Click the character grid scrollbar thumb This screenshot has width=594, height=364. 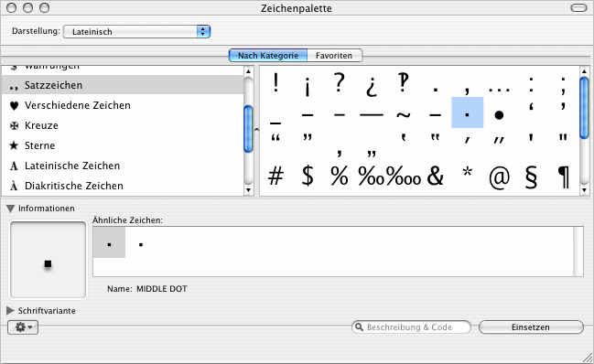point(584,108)
